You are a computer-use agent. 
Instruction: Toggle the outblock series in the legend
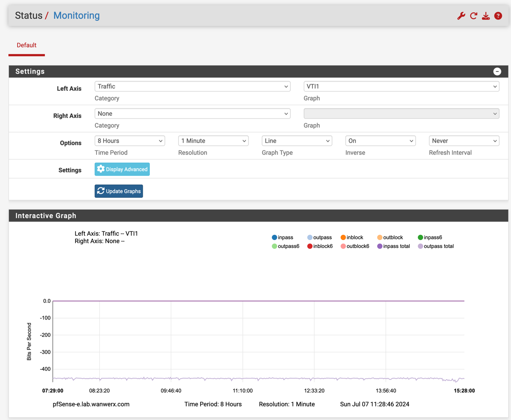tap(380, 237)
